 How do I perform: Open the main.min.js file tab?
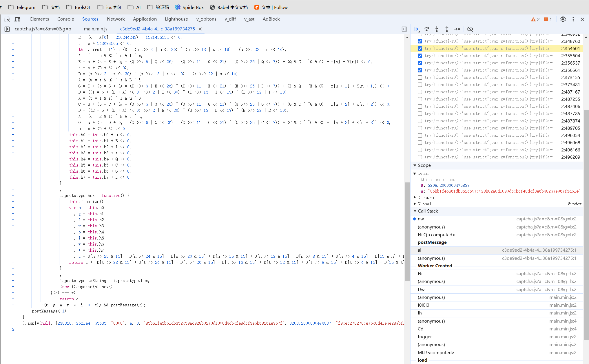click(x=96, y=29)
